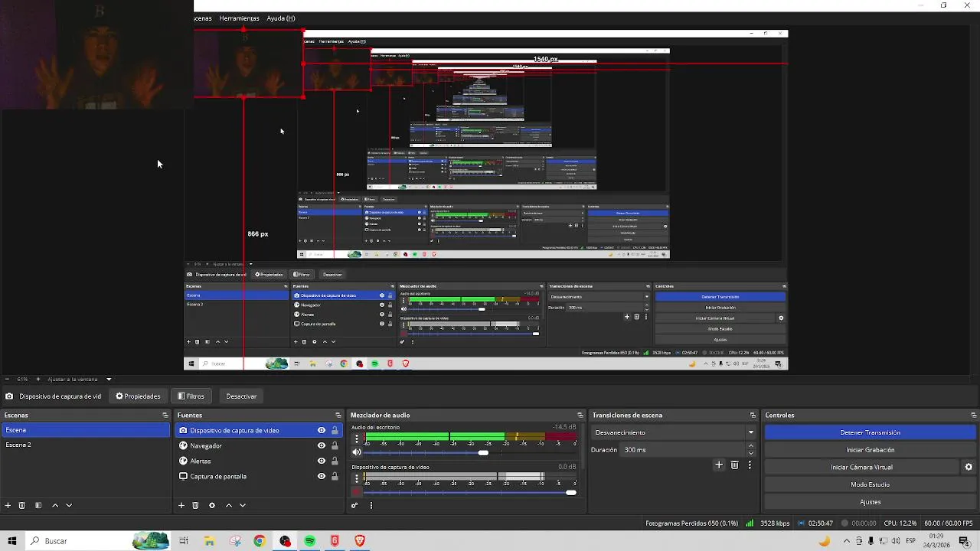Add a new source in Fuentes panel

181,505
